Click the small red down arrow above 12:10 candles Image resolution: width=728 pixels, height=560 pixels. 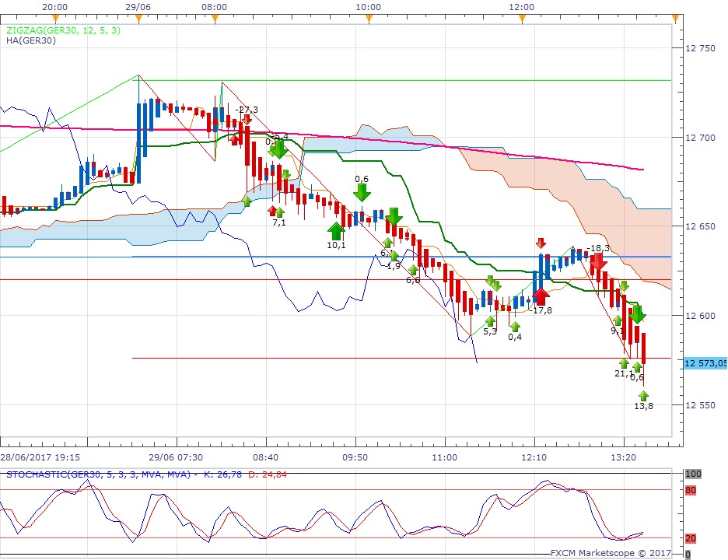coord(541,243)
